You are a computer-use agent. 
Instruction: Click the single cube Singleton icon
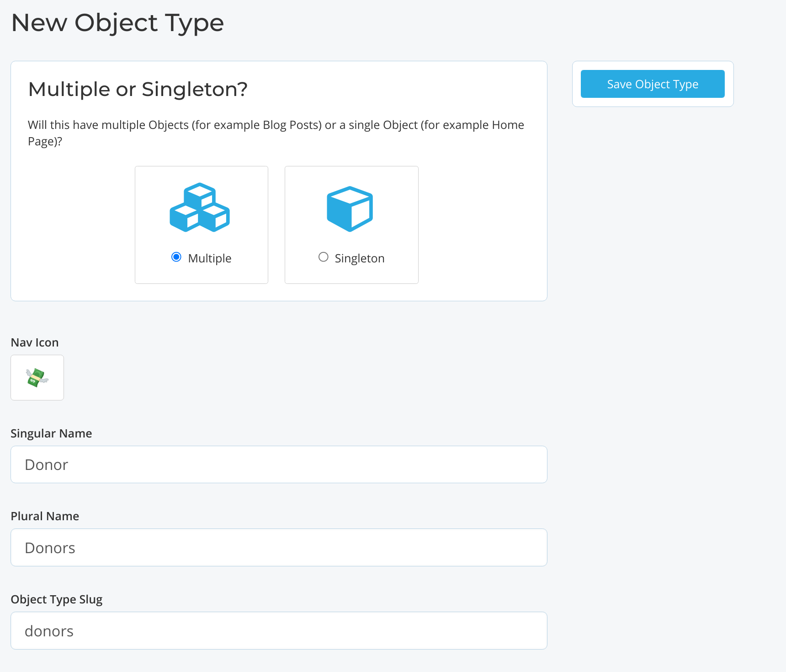350,208
